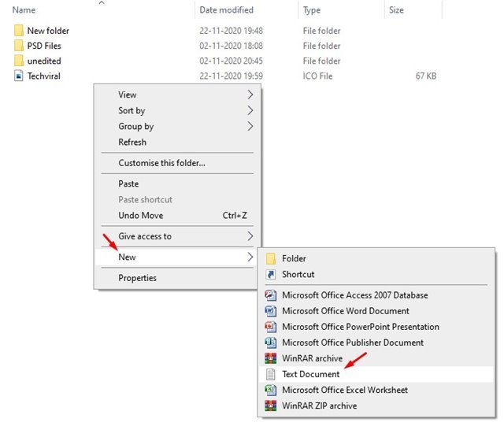Choose WinRAR ZIP archive entry
This screenshot has width=504, height=426.
click(319, 406)
